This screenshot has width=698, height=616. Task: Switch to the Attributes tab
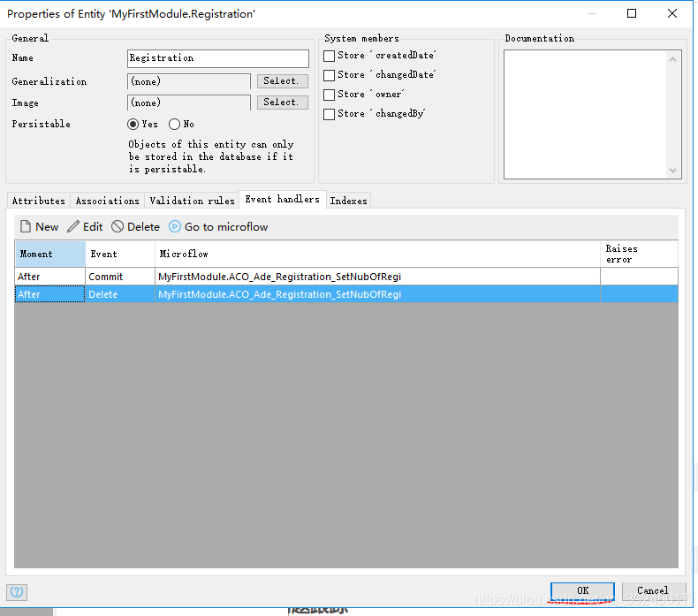pyautogui.click(x=38, y=201)
